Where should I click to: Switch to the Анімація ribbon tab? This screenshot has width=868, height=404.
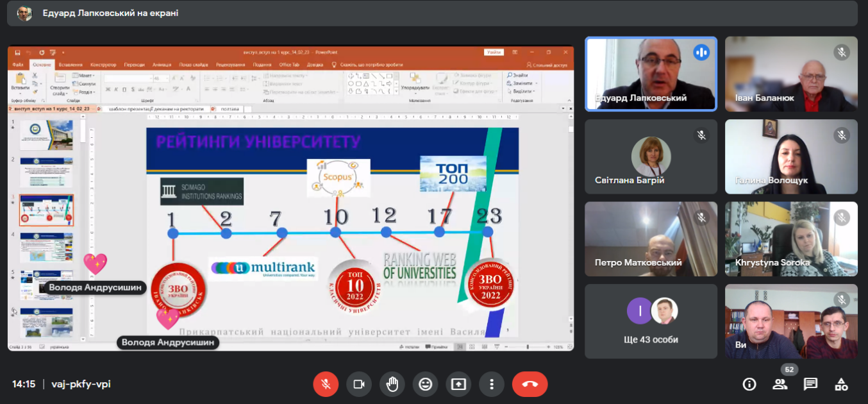[162, 65]
